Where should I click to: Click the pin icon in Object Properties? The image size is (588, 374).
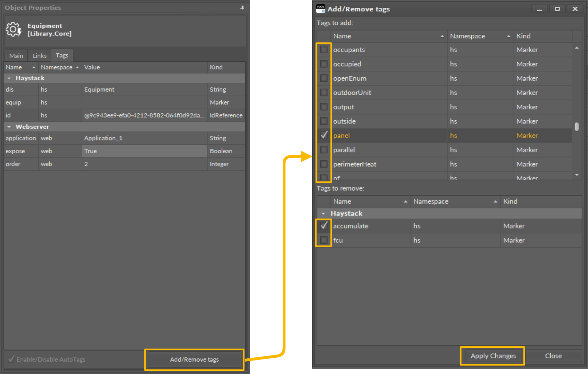242,7
